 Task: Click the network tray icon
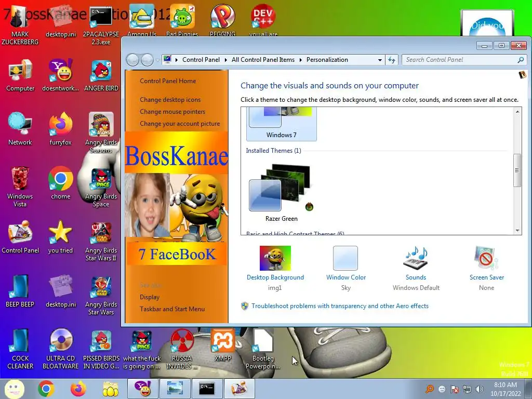click(467, 389)
